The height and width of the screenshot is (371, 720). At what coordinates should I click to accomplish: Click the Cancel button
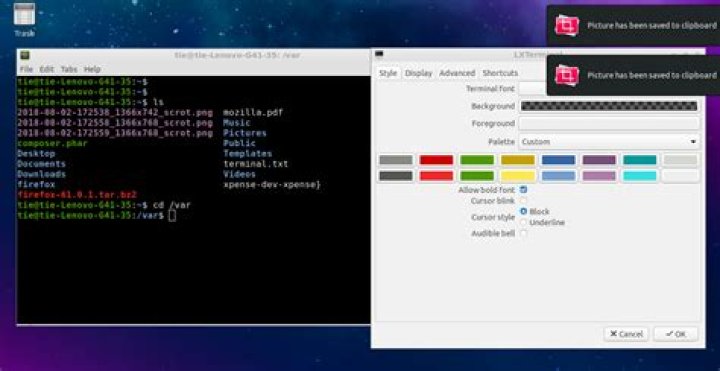pos(626,334)
